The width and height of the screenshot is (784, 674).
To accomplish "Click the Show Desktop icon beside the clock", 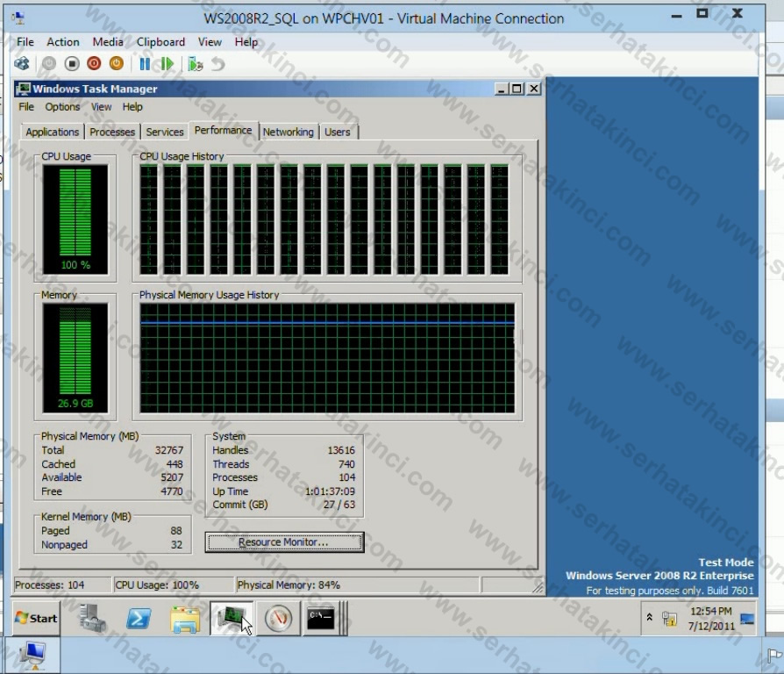I will click(x=747, y=619).
